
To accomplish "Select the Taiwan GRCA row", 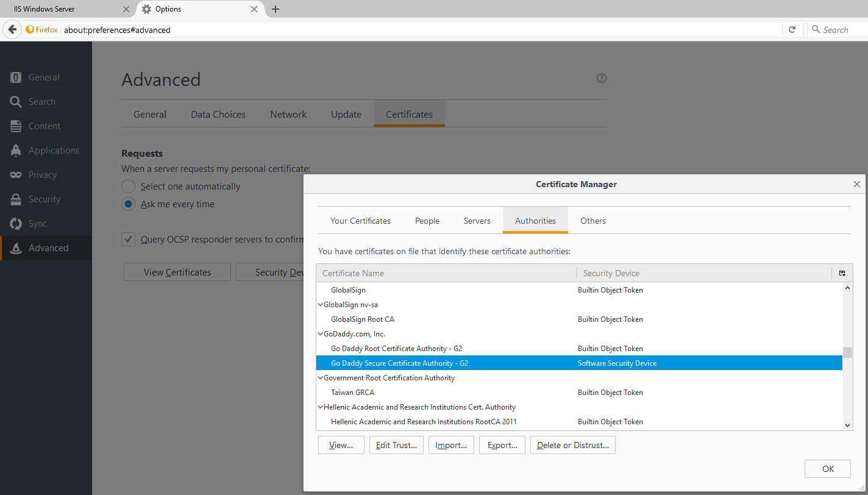I will pyautogui.click(x=579, y=393).
